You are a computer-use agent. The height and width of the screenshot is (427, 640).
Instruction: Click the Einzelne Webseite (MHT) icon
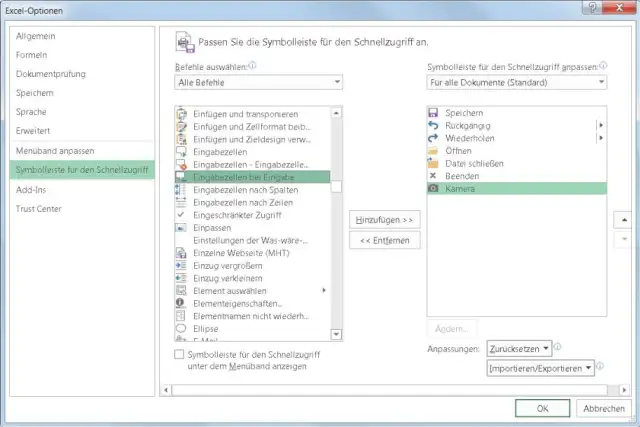point(181,253)
